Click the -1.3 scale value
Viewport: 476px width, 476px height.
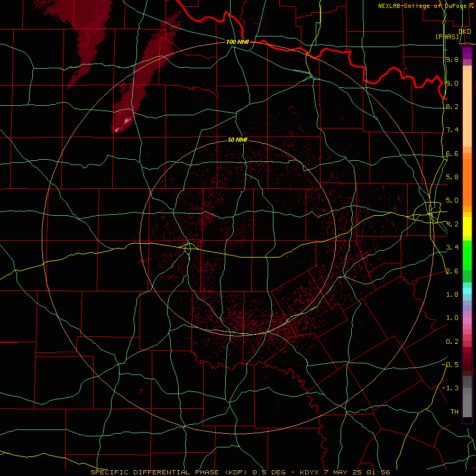(x=450, y=388)
